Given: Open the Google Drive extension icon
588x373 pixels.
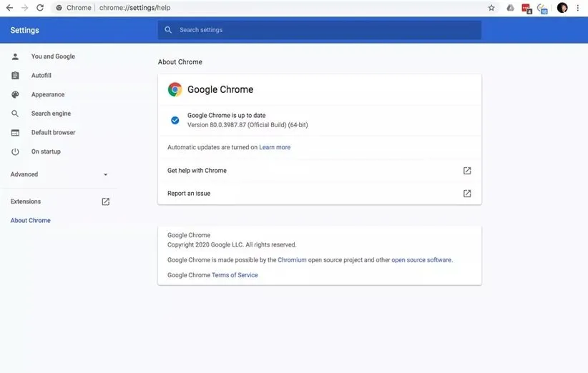Looking at the screenshot, I should pos(510,8).
